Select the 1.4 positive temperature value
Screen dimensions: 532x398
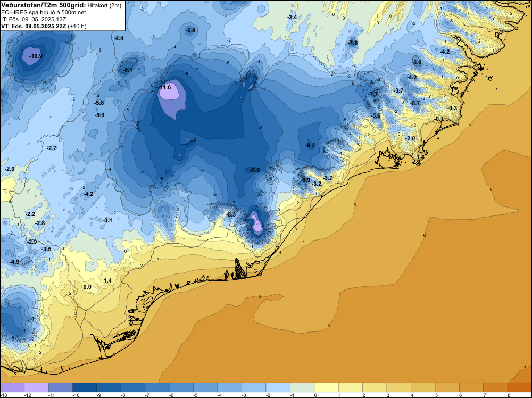(x=107, y=280)
